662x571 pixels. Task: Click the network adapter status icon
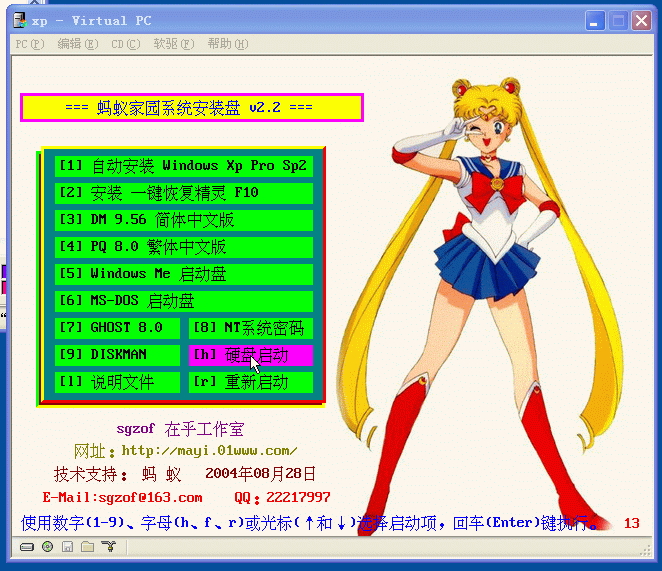(109, 547)
